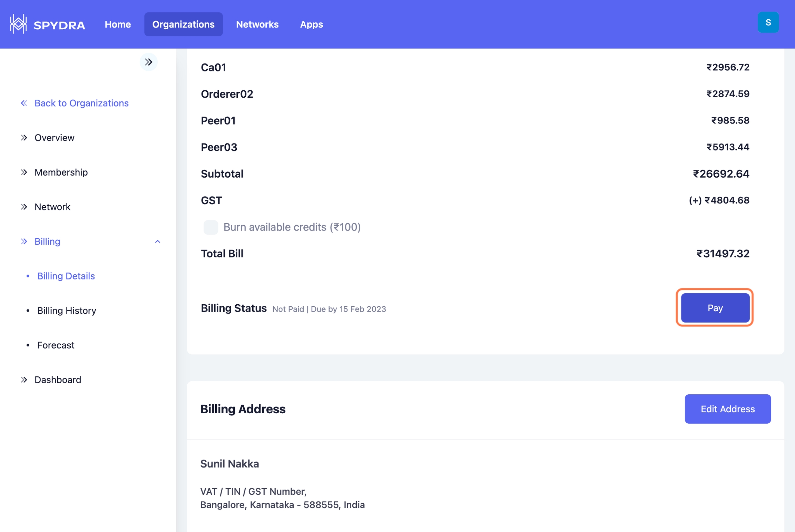Collapse the Billing submenu caret
This screenshot has height=532, width=795.
click(158, 242)
